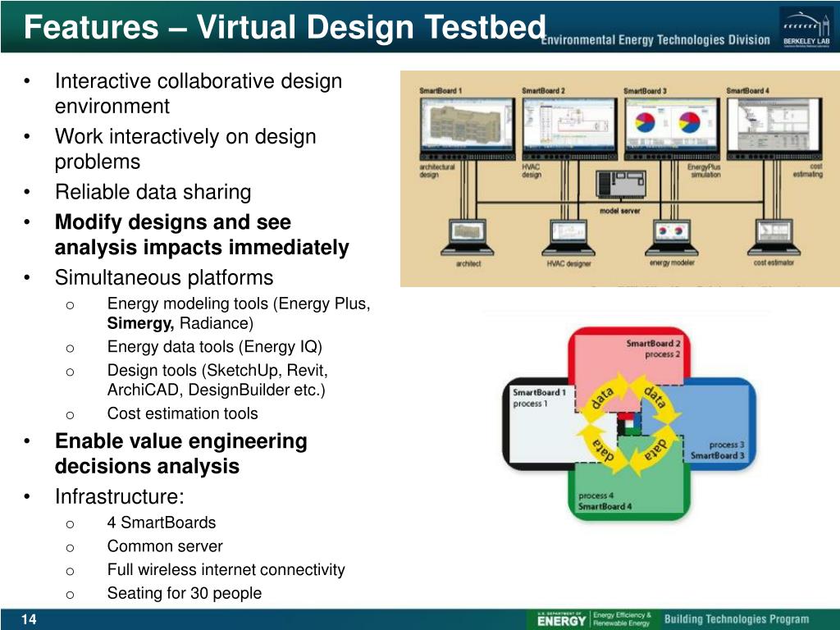This screenshot has height=630, width=840.
Task: Click 'Environmental Energy Technologies Division' header text
Action: (x=655, y=39)
